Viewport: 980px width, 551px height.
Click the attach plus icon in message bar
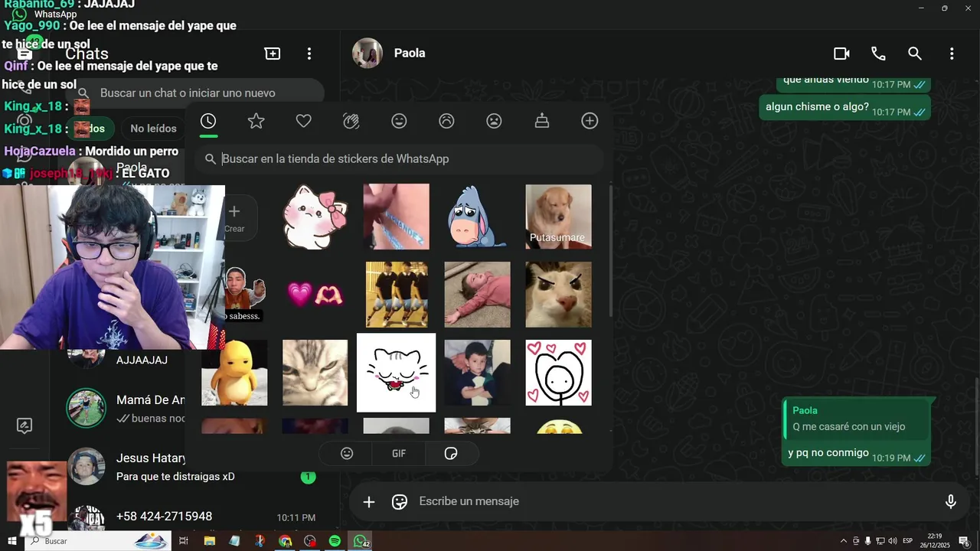click(x=369, y=502)
